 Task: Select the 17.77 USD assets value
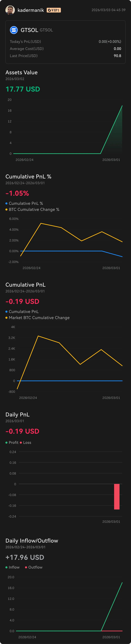coord(23,89)
